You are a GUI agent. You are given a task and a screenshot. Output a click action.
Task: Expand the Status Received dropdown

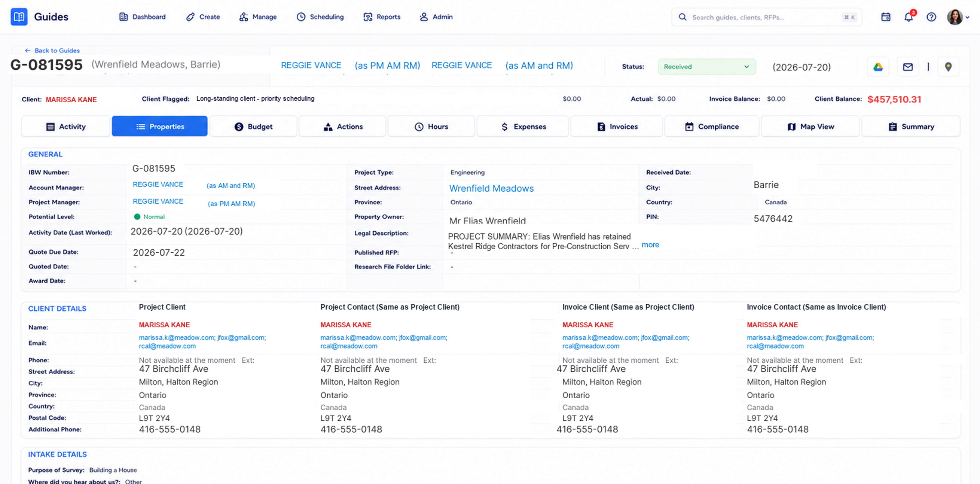707,67
